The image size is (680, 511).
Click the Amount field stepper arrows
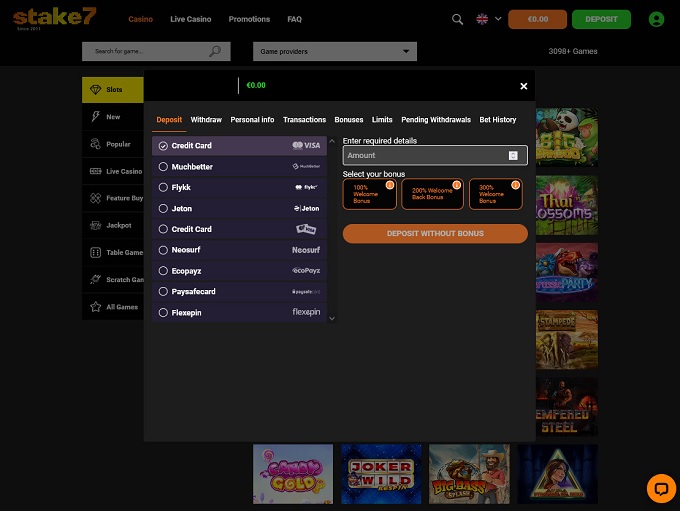coord(513,155)
